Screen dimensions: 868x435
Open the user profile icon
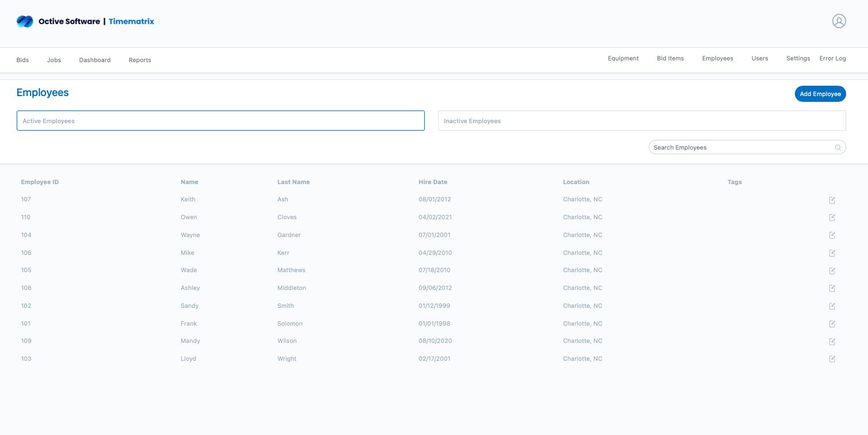pos(839,21)
